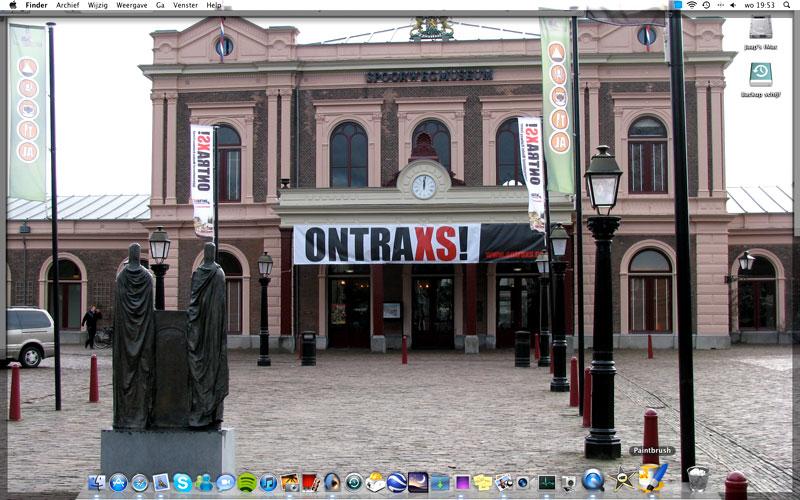Launch Activity Monitor from the Dock
Screen dimensions: 800x500
(x=546, y=482)
